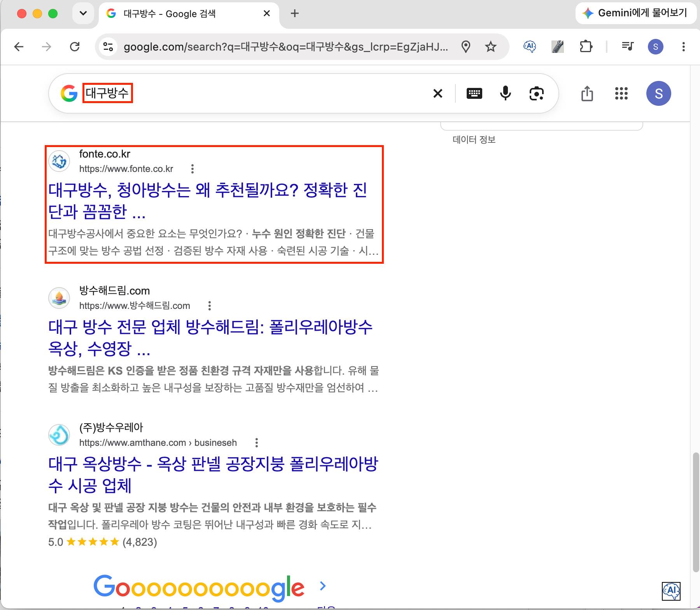The width and height of the screenshot is (700, 610).
Task: Close the 대구방수 Google search tab
Action: point(267,14)
